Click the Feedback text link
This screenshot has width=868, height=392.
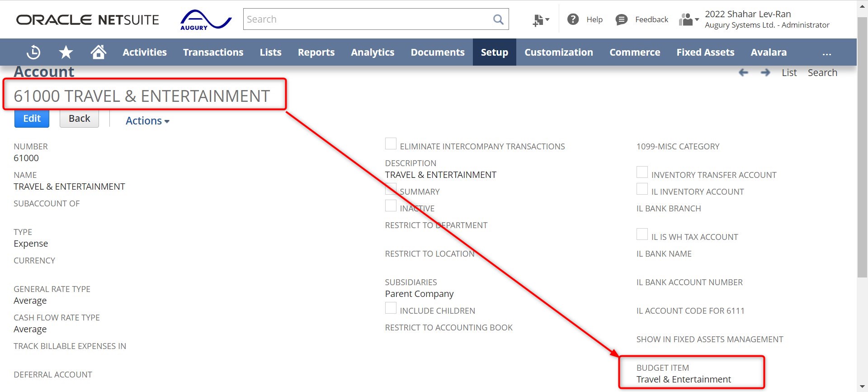[651, 19]
